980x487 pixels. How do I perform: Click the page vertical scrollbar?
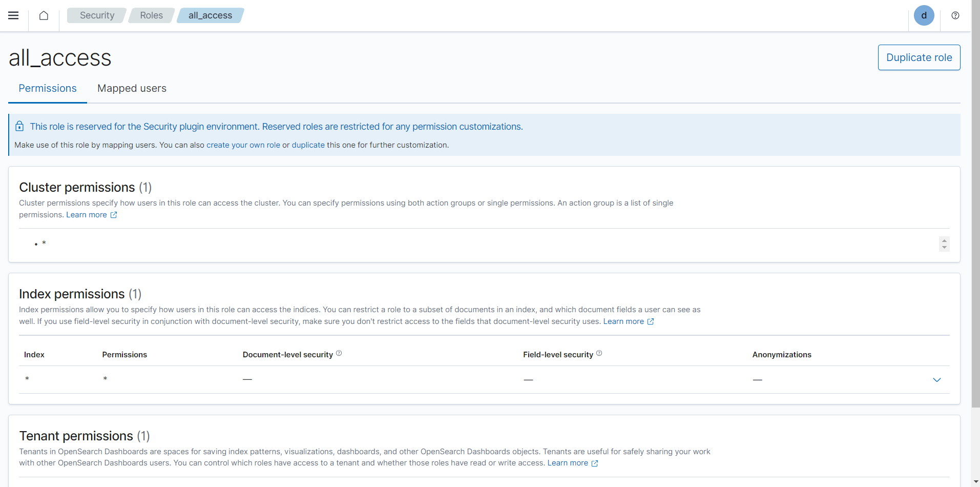tap(975, 205)
